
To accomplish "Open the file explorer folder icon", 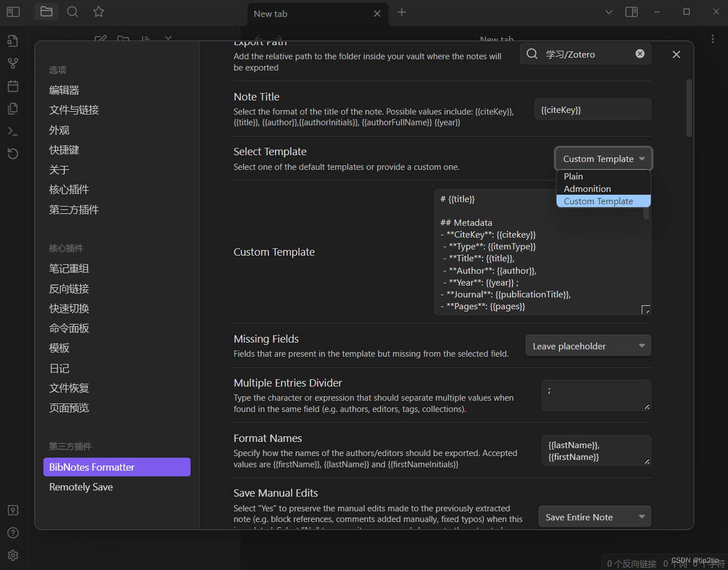I will [x=46, y=12].
